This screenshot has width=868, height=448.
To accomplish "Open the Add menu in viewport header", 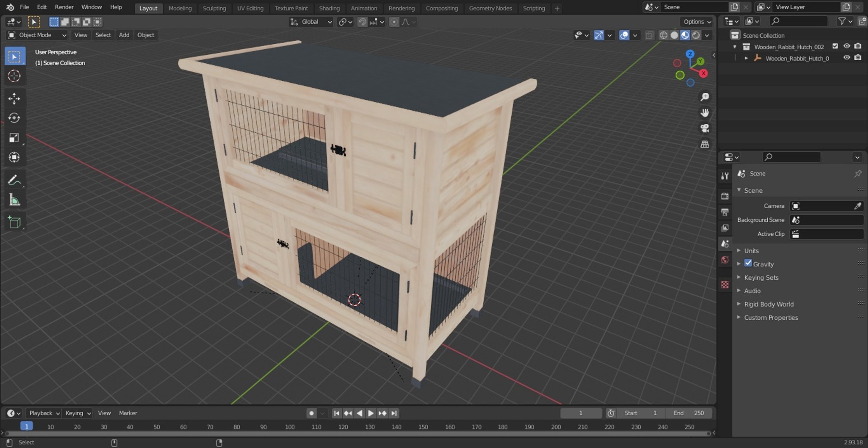I will 124,35.
